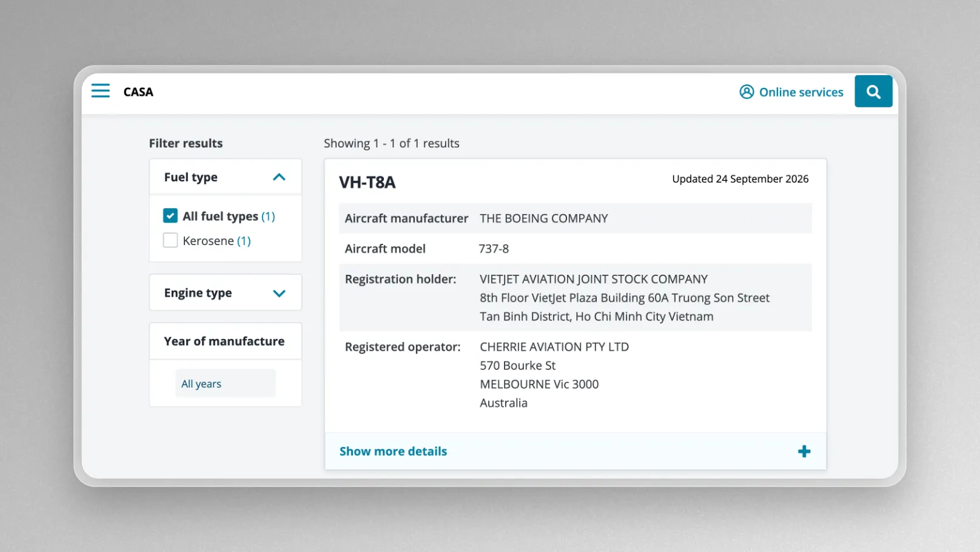
Task: Click the VH-T8A registration heading
Action: coord(367,182)
